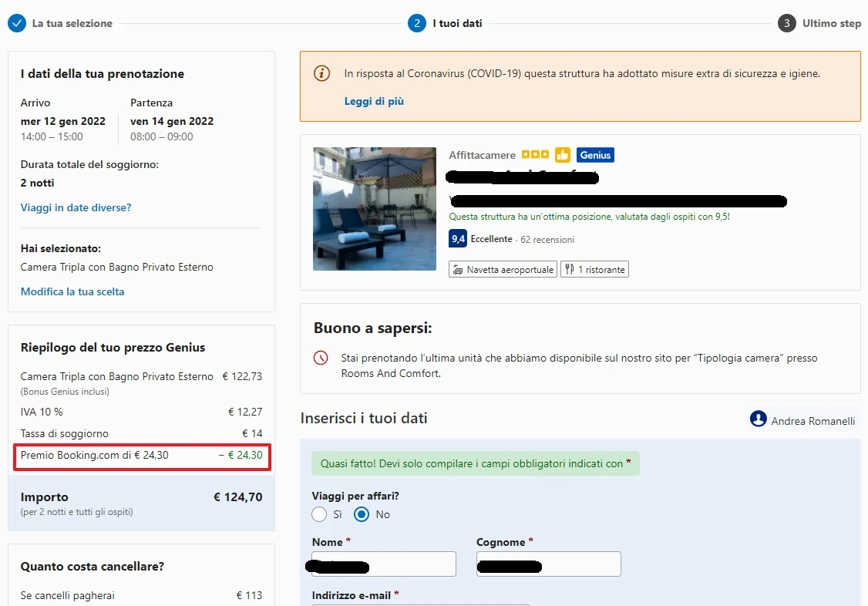Image resolution: width=868 pixels, height=606 pixels.
Task: Click the departure date ven 14 gen 2022
Action: (172, 121)
